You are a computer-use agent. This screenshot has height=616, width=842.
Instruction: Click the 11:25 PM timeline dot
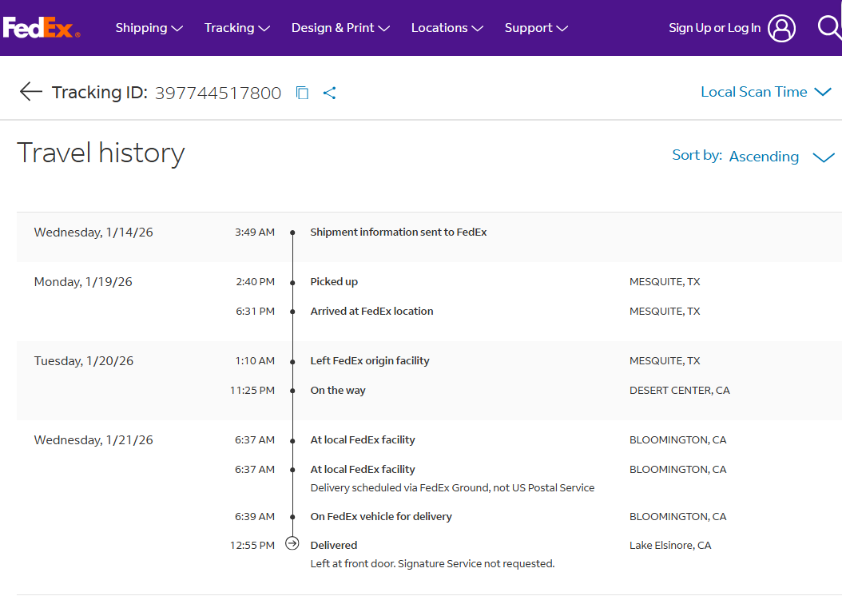292,391
